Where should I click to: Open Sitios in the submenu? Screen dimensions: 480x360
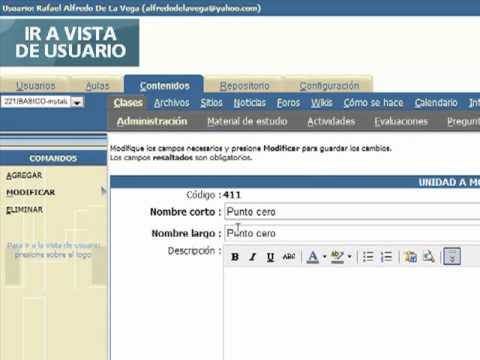click(211, 103)
